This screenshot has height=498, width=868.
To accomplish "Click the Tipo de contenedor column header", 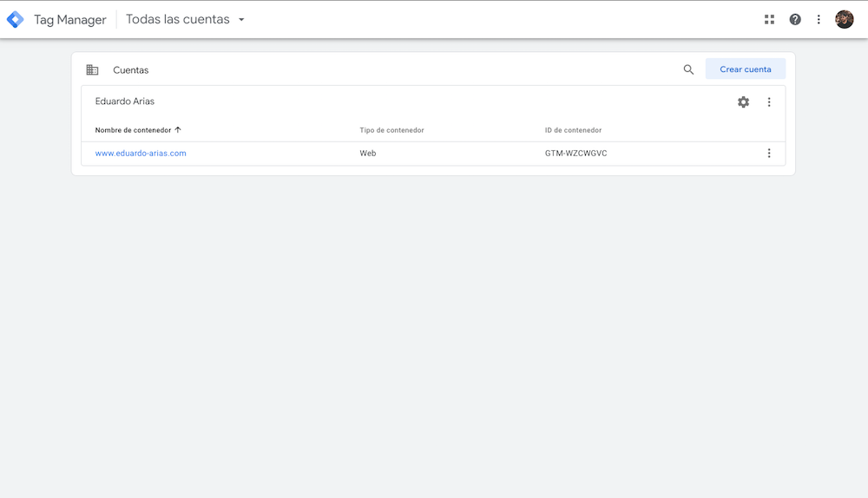I will point(392,130).
